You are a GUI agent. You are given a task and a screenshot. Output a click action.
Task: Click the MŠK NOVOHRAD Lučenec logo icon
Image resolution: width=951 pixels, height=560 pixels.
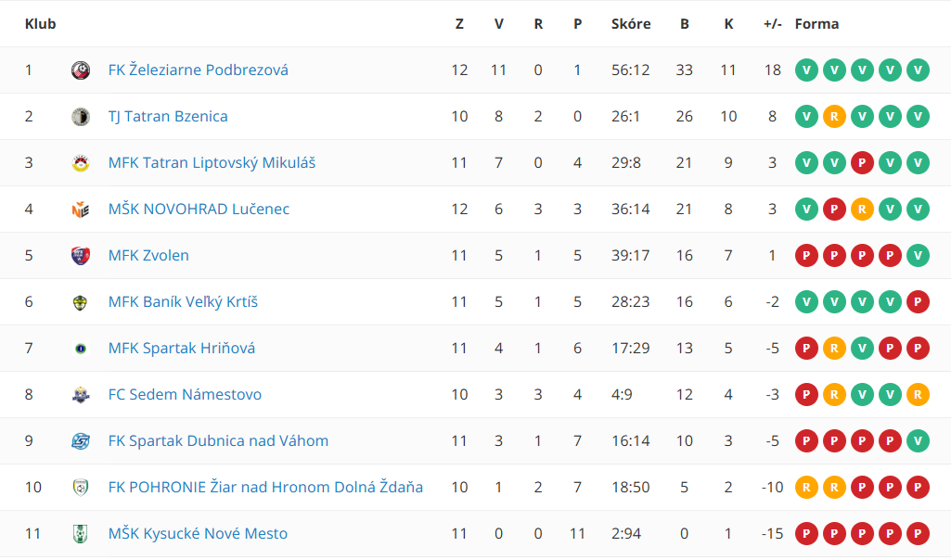tap(81, 210)
